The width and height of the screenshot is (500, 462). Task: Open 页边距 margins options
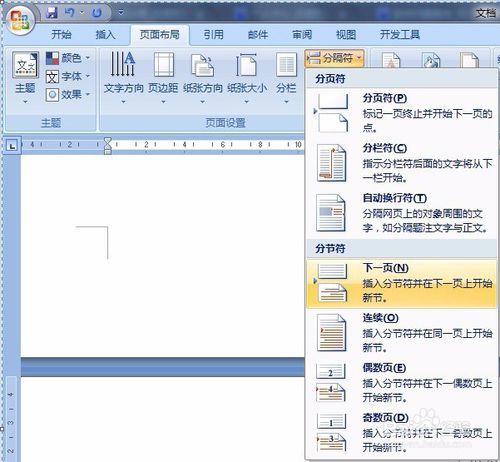pos(163,77)
